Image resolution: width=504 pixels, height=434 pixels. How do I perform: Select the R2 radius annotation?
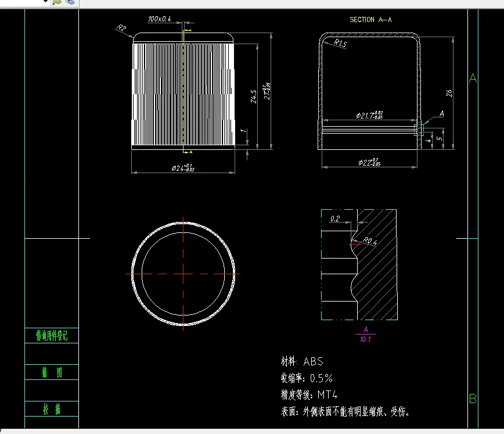click(121, 28)
